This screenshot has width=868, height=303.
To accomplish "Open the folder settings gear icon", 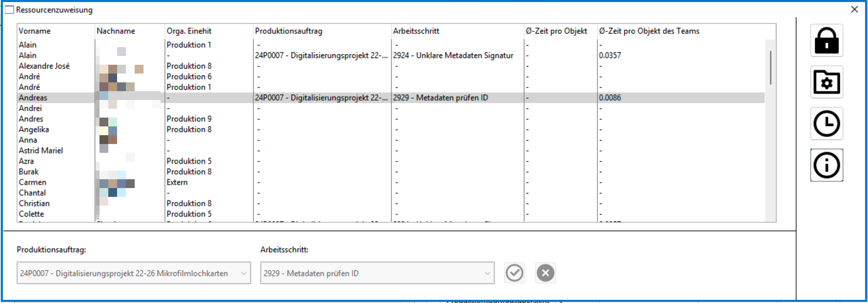I will [826, 82].
